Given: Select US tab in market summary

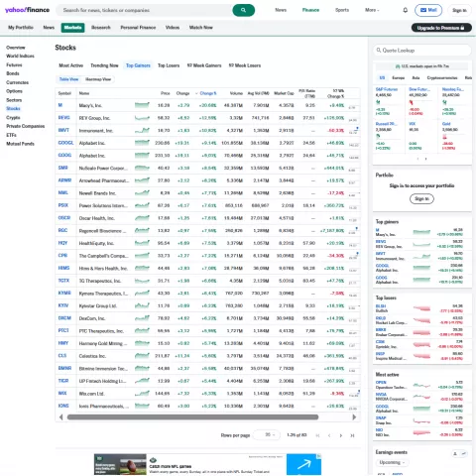Looking at the screenshot, I should pyautogui.click(x=382, y=77).
